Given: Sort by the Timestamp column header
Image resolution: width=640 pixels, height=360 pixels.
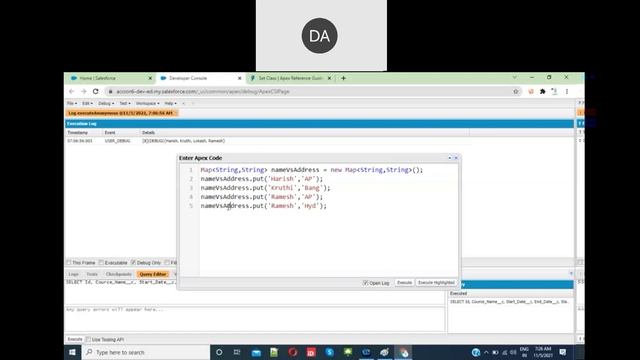Looking at the screenshot, I should [x=83, y=133].
